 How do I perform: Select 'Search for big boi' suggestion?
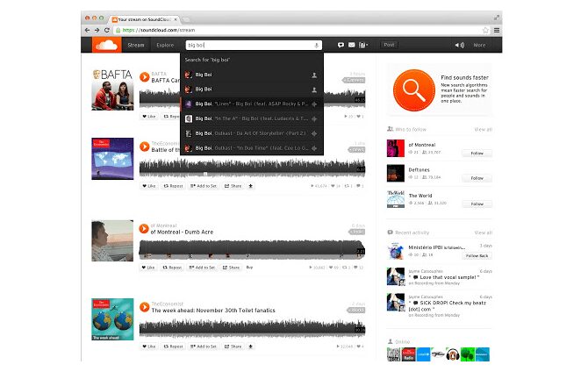tap(252, 60)
